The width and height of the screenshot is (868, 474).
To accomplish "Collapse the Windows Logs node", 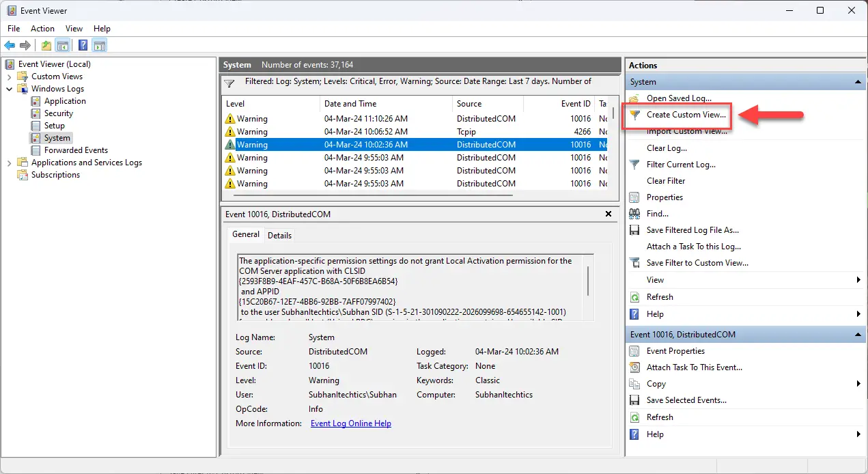I will pos(9,88).
